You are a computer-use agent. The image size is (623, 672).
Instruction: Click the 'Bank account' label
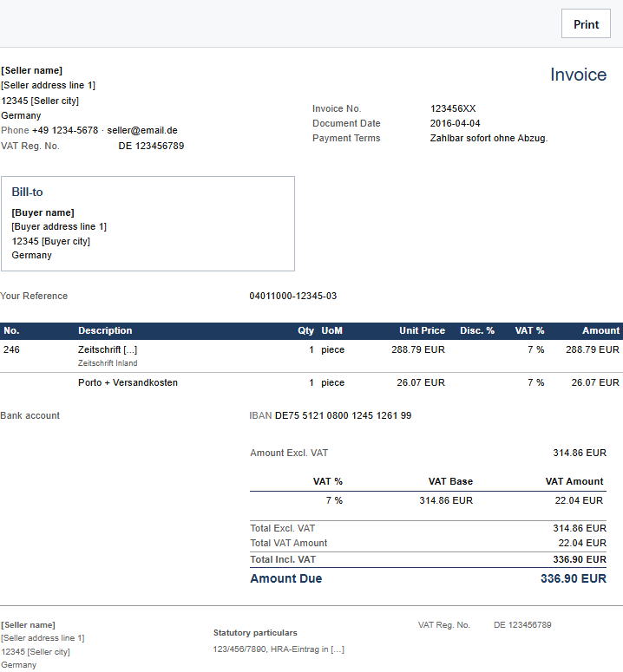click(x=30, y=415)
